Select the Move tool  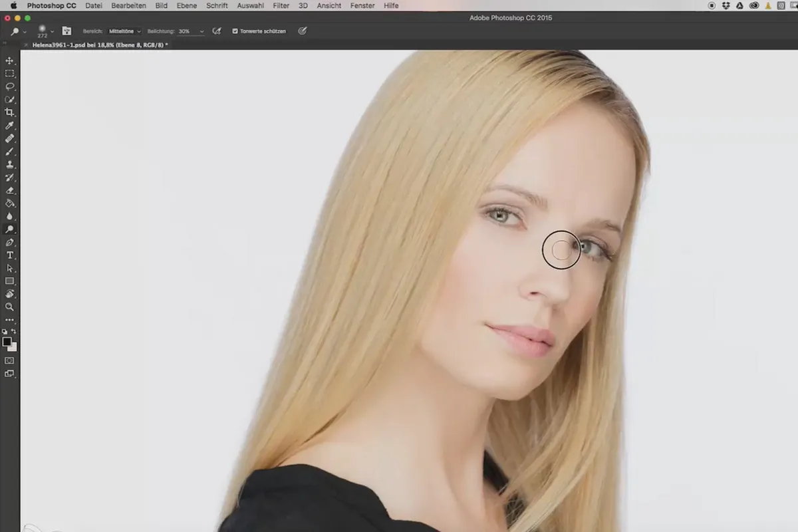tap(10, 61)
